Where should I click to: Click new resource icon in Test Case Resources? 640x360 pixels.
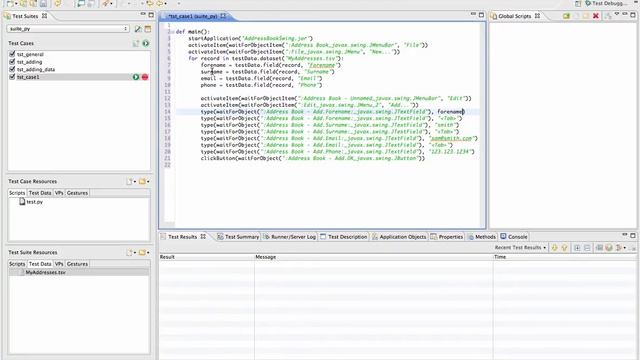pyautogui.click(x=129, y=181)
